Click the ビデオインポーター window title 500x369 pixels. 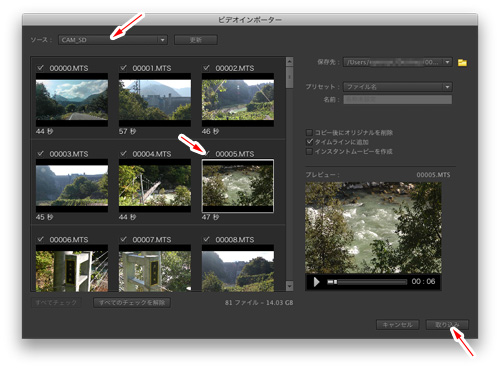click(250, 20)
